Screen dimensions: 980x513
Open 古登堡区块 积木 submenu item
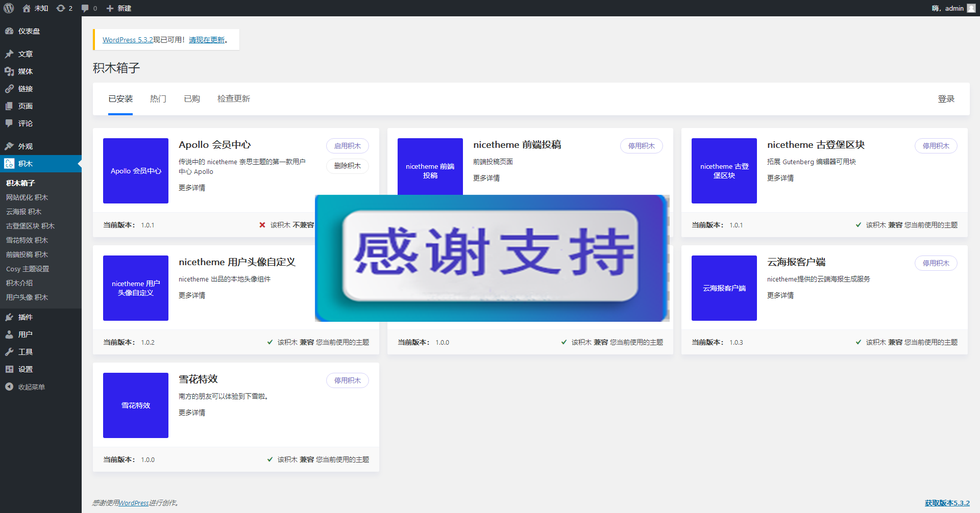[x=30, y=226]
